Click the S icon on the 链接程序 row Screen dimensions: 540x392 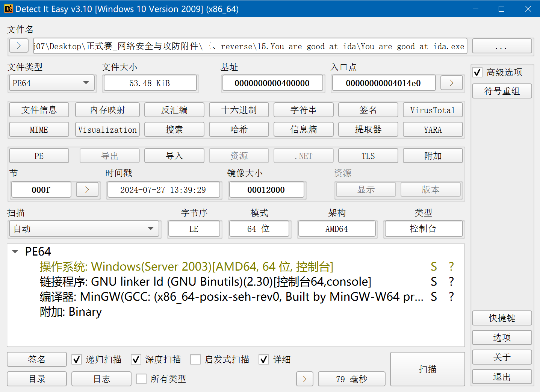pyautogui.click(x=434, y=282)
